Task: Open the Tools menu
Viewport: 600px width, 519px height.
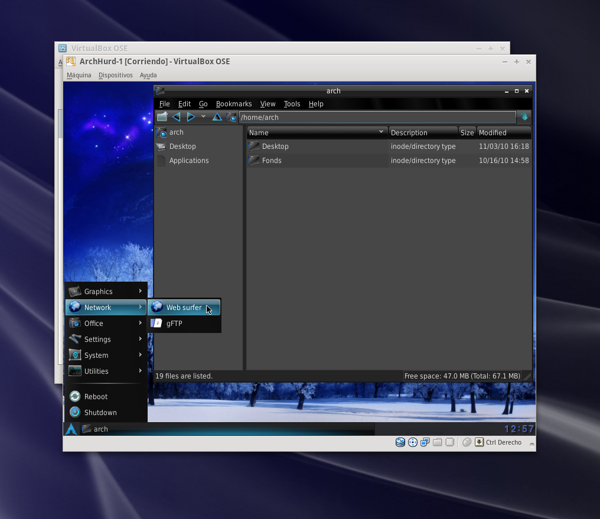Action: [x=292, y=104]
